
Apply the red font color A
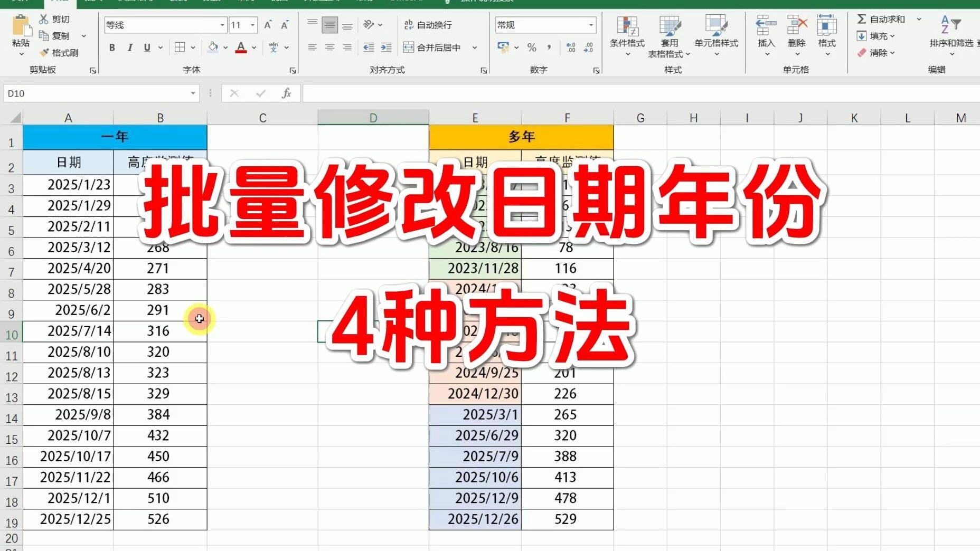[241, 47]
